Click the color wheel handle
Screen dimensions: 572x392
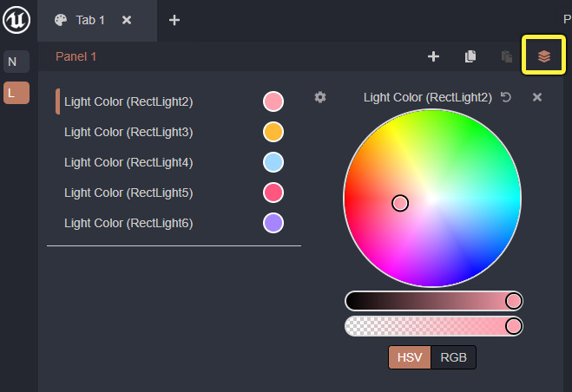[x=400, y=203]
